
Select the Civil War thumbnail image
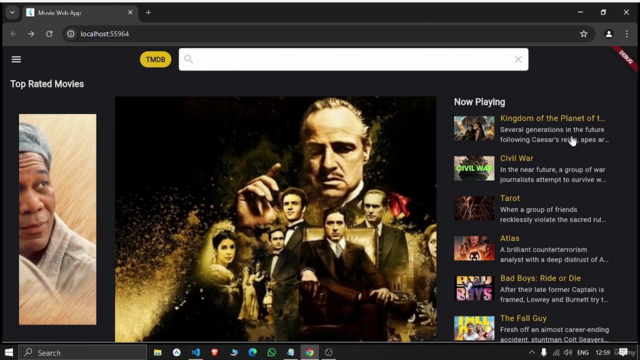coord(474,168)
